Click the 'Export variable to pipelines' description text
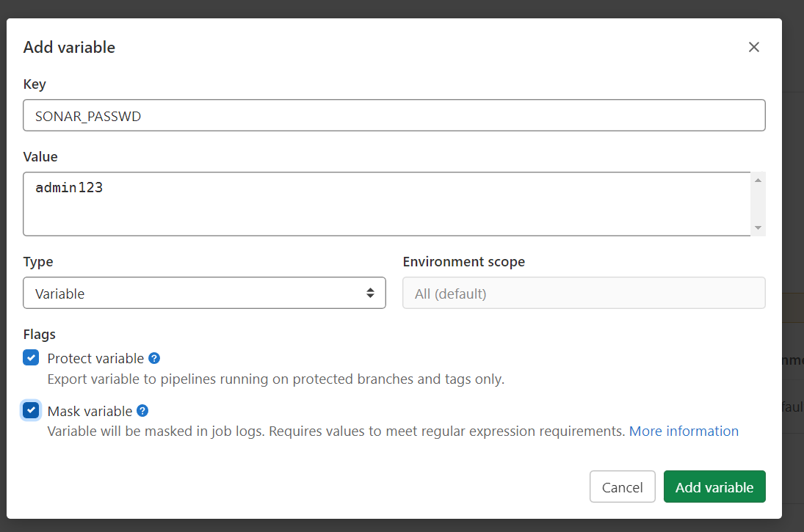The width and height of the screenshot is (804, 532). [x=276, y=379]
